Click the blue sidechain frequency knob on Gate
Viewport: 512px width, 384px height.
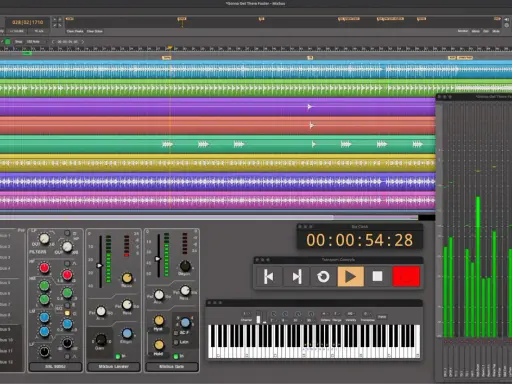(185, 322)
